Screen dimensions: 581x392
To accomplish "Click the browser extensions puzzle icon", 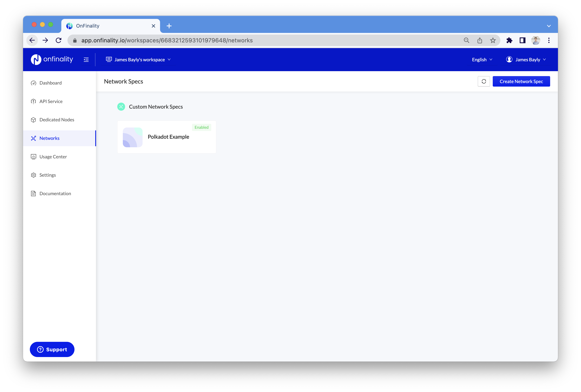I will click(x=509, y=40).
